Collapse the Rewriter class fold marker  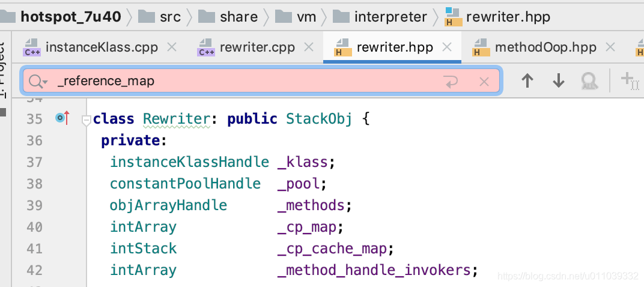pos(87,120)
